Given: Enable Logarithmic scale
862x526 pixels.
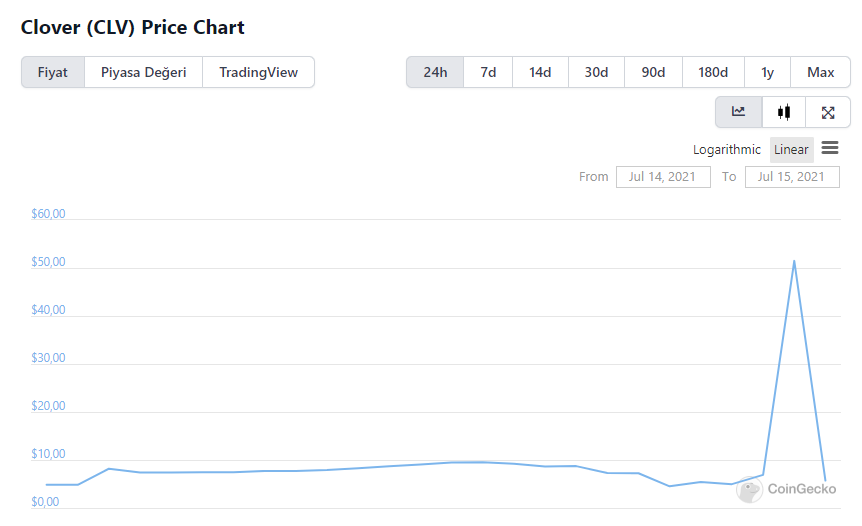Looking at the screenshot, I should coord(727,150).
